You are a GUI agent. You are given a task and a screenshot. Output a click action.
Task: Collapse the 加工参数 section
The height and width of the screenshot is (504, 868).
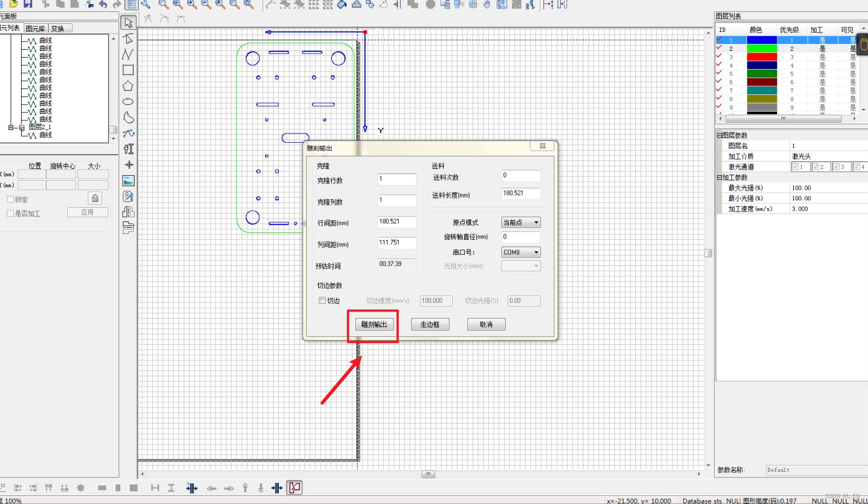coord(719,178)
